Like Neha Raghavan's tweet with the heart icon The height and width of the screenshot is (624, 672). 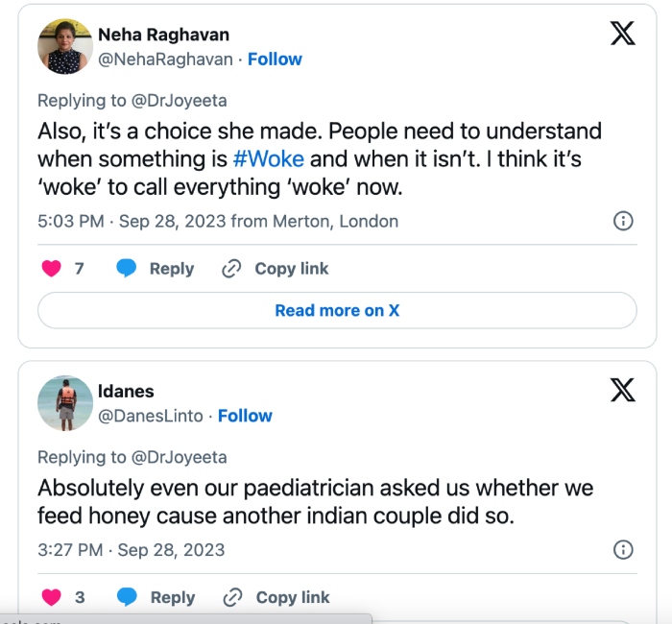[51, 269]
